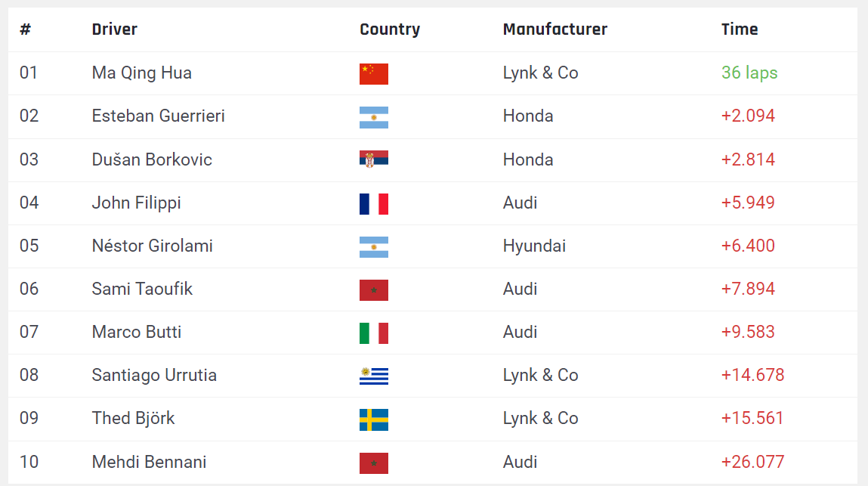Click the +26.077 time gap
The height and width of the screenshot is (486, 868).
(752, 462)
